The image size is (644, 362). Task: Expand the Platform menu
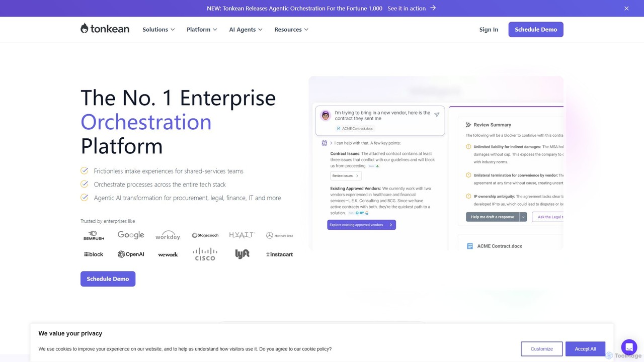[202, 30]
